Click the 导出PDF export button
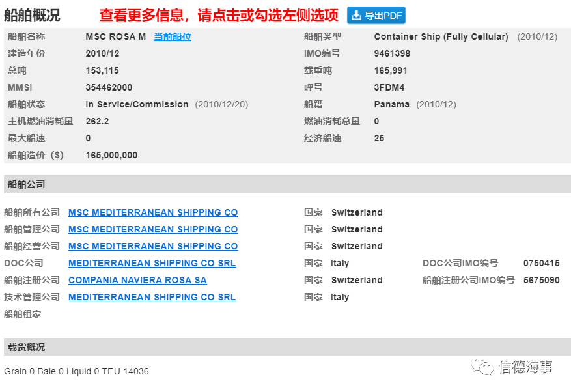The width and height of the screenshot is (571, 392). (x=376, y=15)
